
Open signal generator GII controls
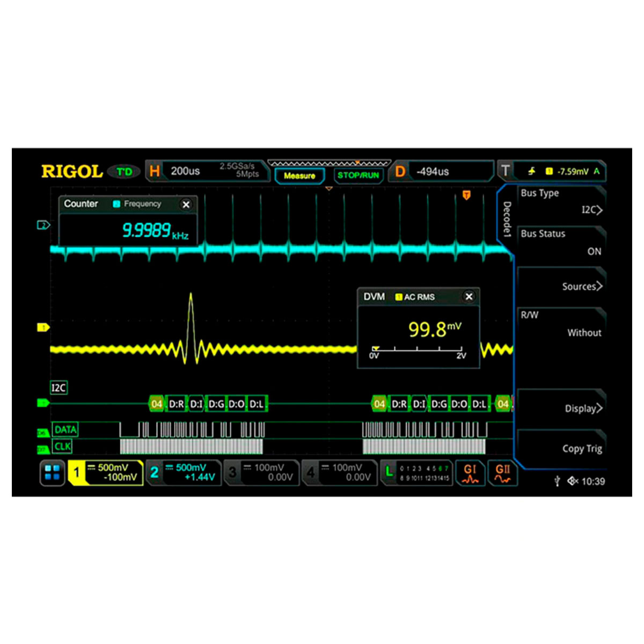(x=503, y=473)
